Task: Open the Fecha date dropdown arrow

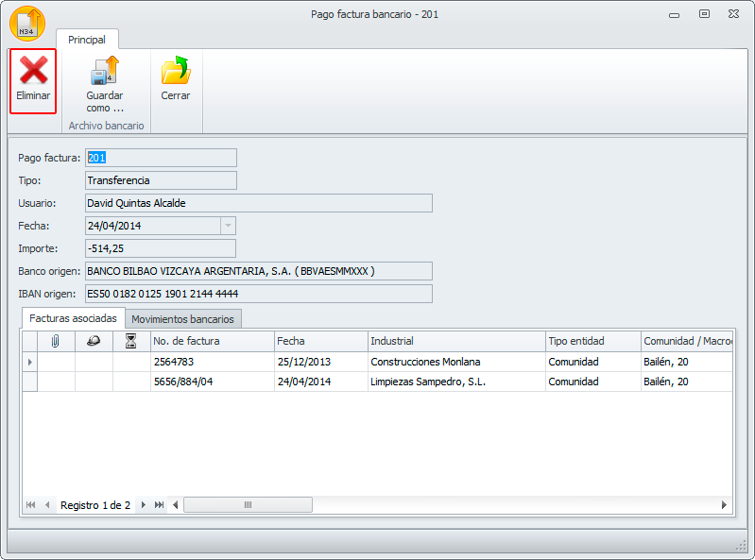Action: [227, 226]
